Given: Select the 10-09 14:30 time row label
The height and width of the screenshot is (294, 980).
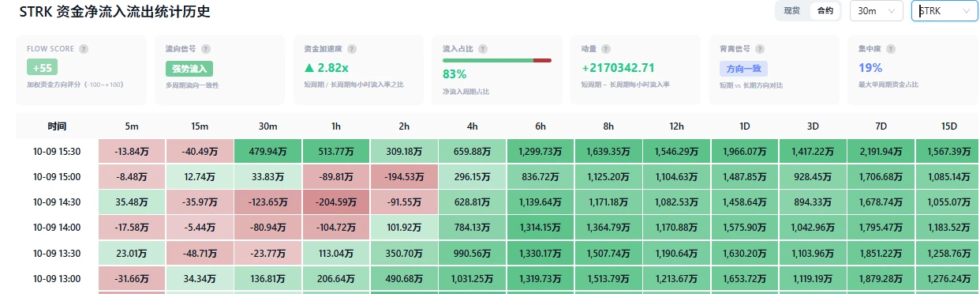Looking at the screenshot, I should coord(57,202).
